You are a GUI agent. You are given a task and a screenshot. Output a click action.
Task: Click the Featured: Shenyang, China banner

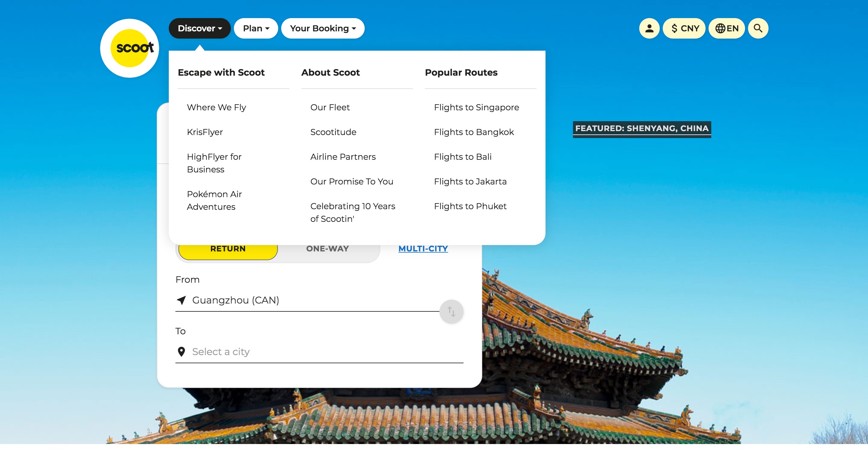tap(642, 129)
